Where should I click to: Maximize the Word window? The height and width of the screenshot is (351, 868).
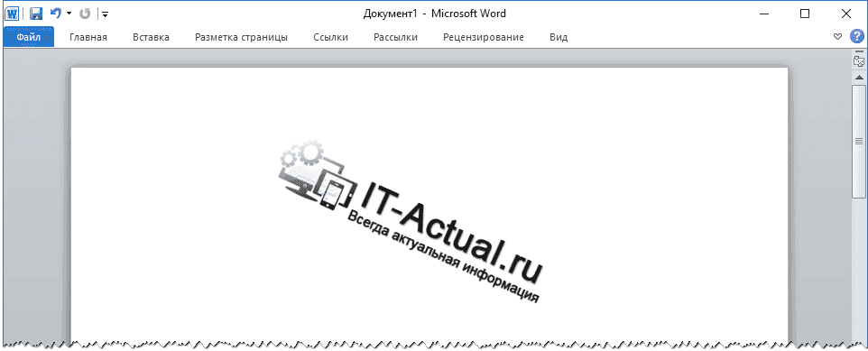click(x=805, y=14)
